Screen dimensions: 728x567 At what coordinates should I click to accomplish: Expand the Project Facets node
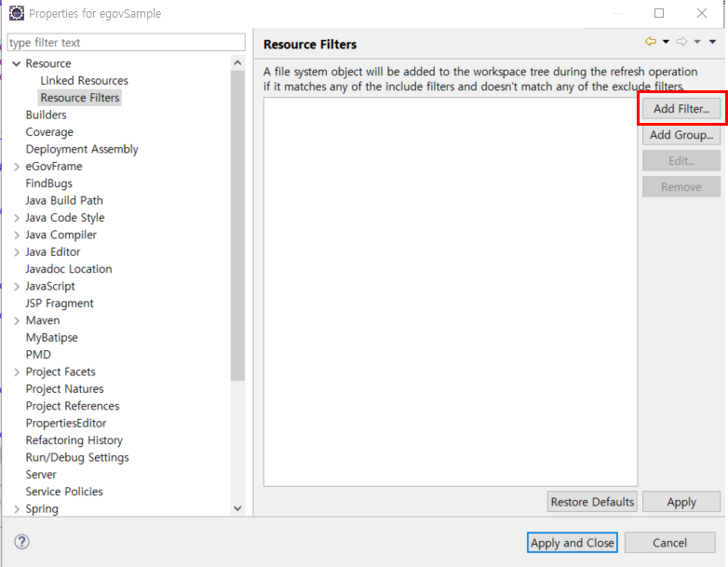[x=17, y=372]
